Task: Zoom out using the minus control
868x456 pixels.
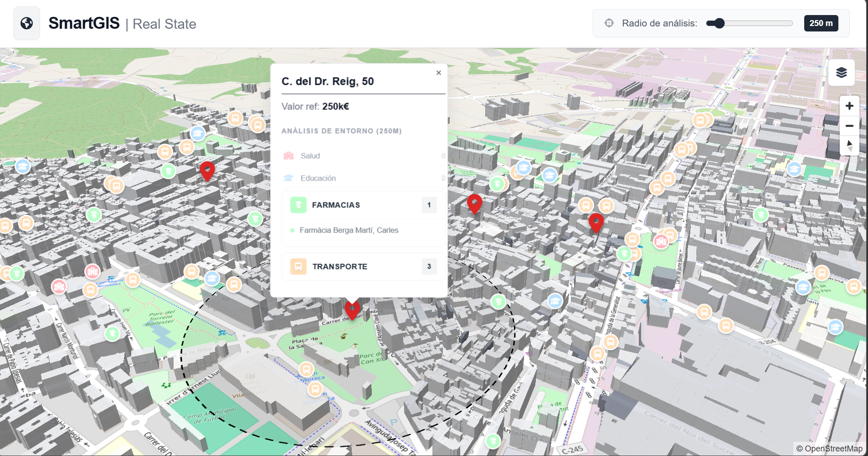Action: click(849, 126)
